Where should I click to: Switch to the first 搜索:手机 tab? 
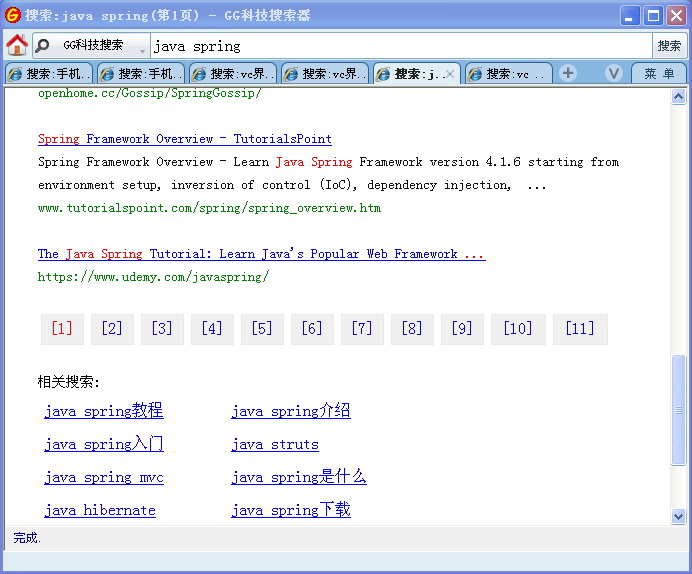(49, 74)
